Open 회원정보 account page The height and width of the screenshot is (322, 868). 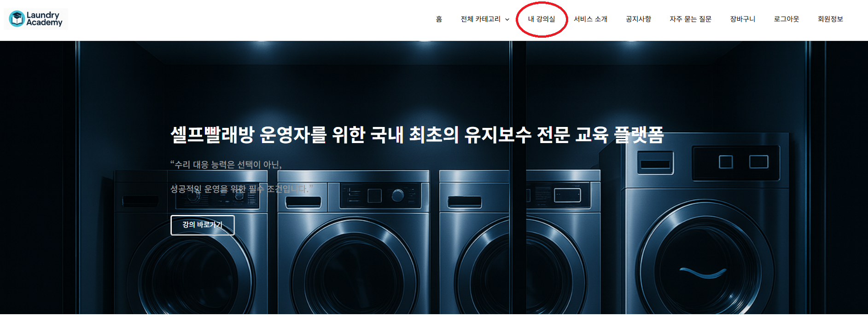(830, 19)
